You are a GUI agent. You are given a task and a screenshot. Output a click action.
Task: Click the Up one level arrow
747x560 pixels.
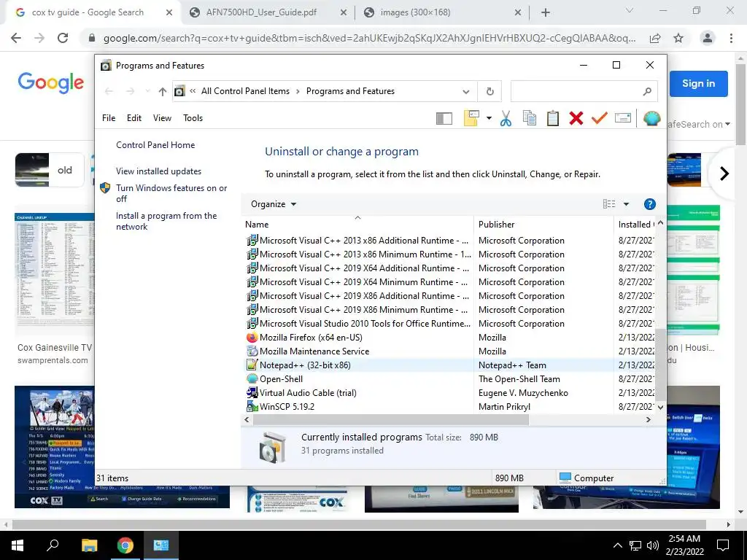(163, 91)
